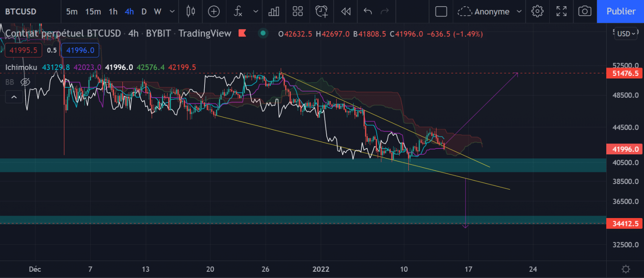Image resolution: width=644 pixels, height=278 pixels.
Task: Take a snapshot with the camera icon
Action: click(x=584, y=11)
